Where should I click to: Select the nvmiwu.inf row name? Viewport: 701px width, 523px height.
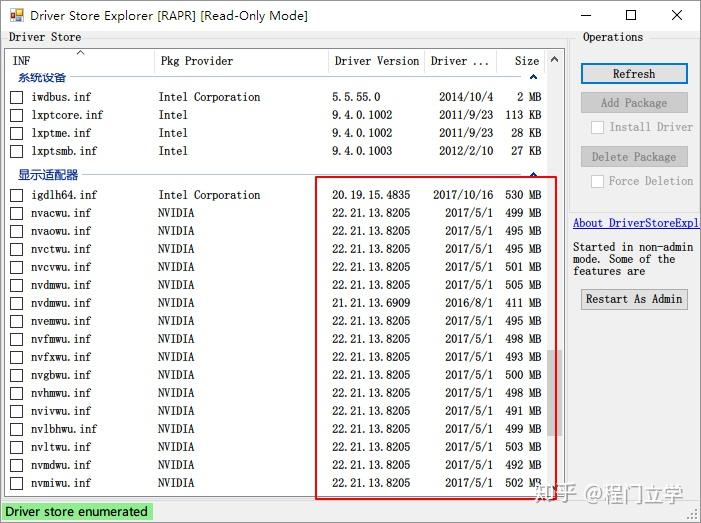[x=61, y=483]
